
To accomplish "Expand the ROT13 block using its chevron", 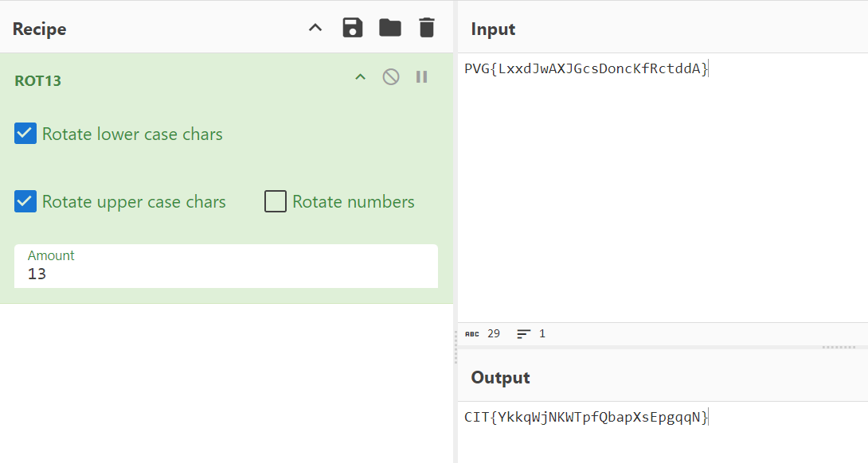I will tap(360, 76).
